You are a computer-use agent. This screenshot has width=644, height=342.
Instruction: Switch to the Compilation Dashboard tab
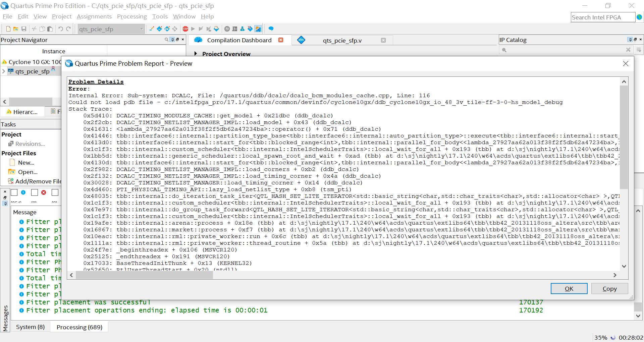[239, 40]
